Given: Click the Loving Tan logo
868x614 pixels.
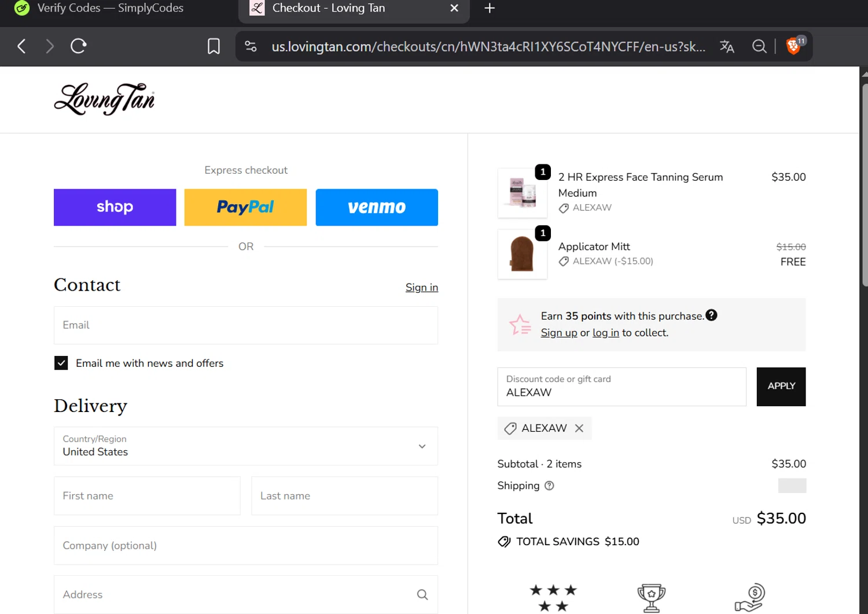Looking at the screenshot, I should point(105,99).
